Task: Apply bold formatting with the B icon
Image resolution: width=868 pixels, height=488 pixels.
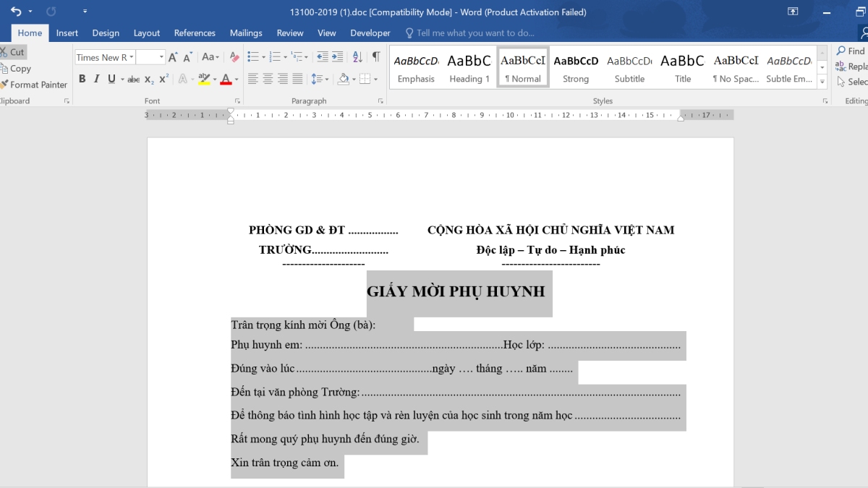Action: (x=82, y=80)
